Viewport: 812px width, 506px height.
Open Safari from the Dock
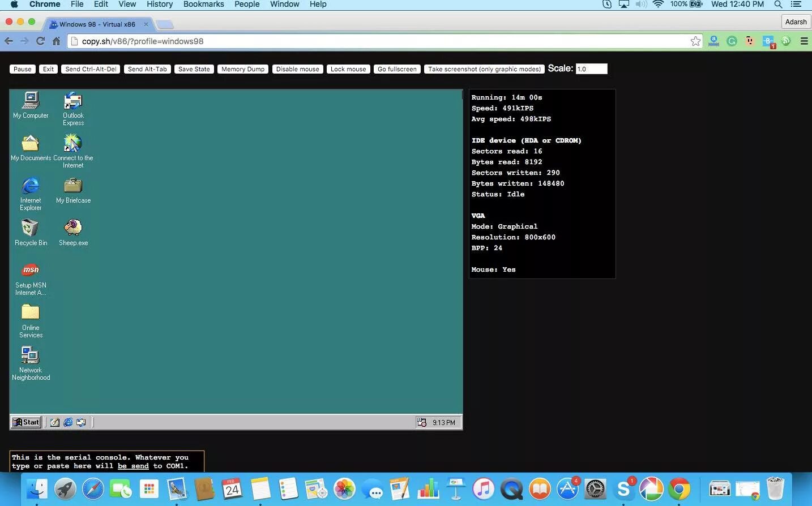(93, 488)
